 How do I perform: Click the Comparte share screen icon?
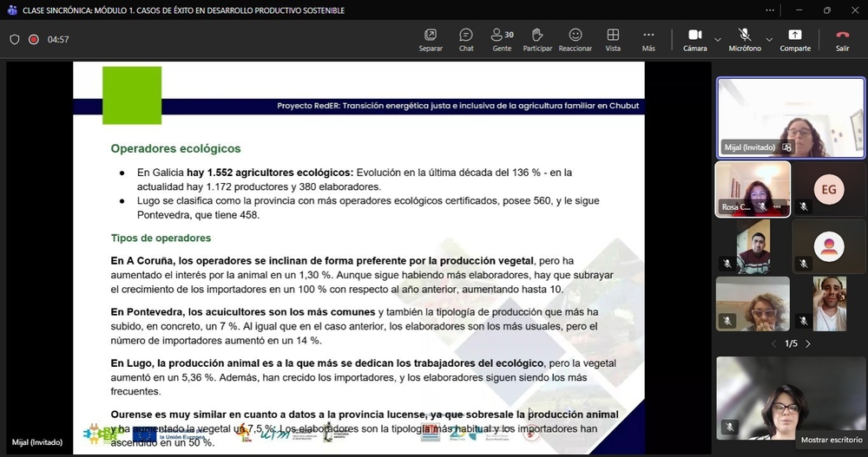pyautogui.click(x=795, y=39)
